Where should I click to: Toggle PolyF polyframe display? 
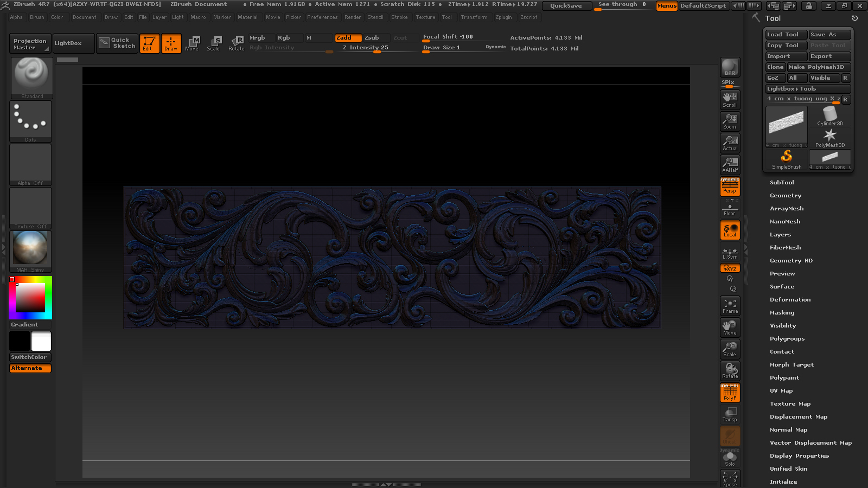coord(730,393)
